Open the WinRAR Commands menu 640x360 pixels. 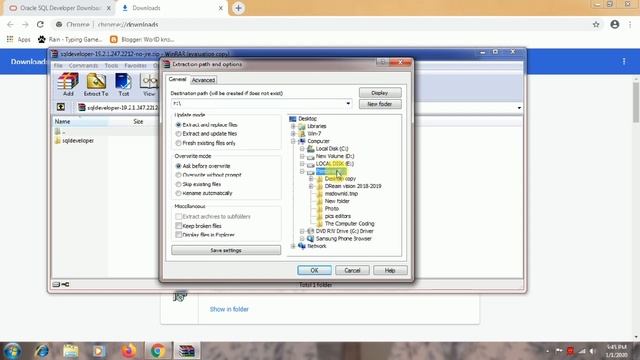tap(83, 65)
